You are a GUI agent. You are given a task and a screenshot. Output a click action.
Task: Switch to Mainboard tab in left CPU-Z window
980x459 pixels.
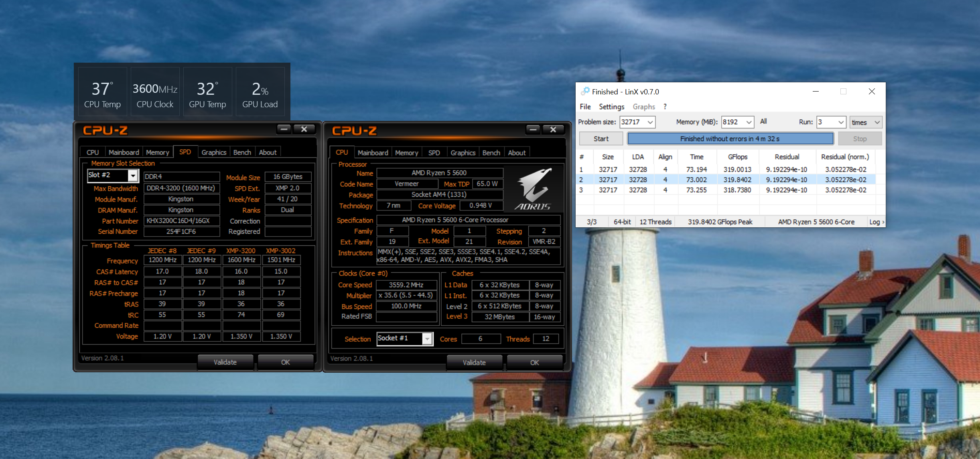click(x=124, y=153)
